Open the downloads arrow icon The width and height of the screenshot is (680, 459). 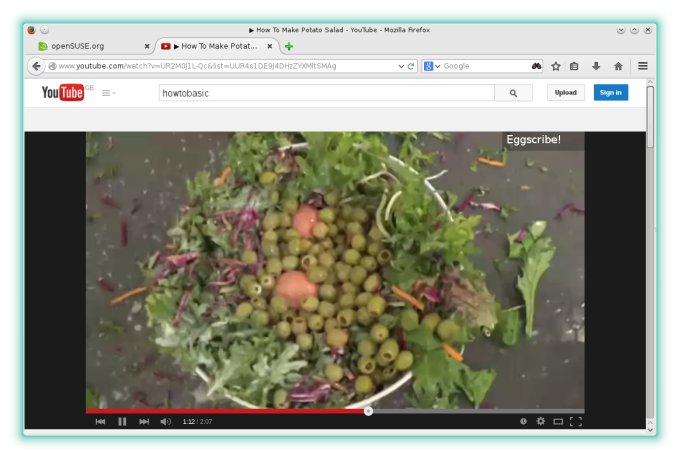(x=596, y=66)
